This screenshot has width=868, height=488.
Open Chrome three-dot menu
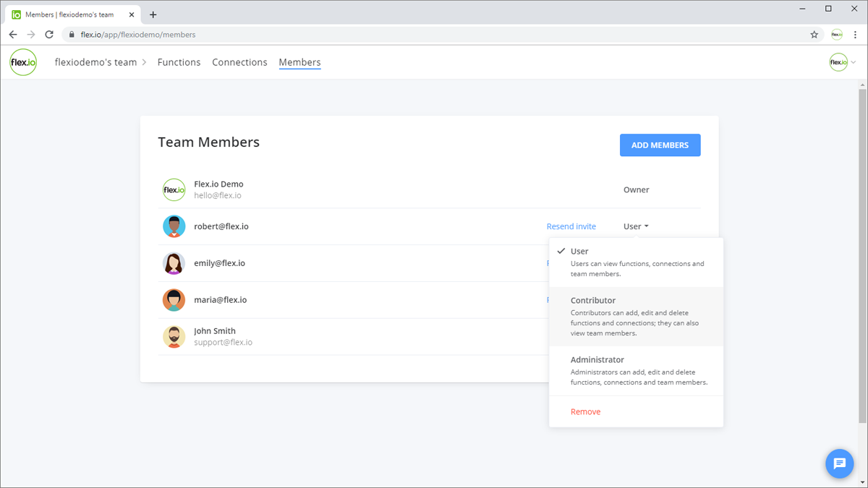pos(855,34)
